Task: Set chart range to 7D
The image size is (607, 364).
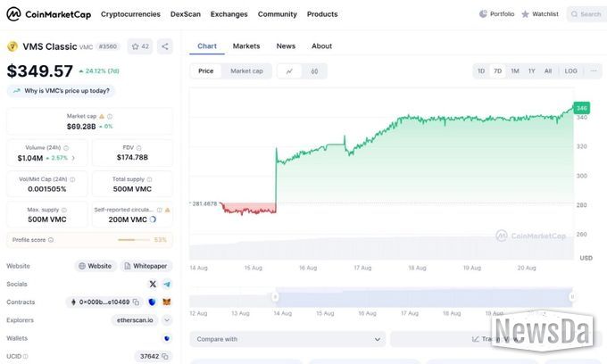Action: (x=498, y=71)
